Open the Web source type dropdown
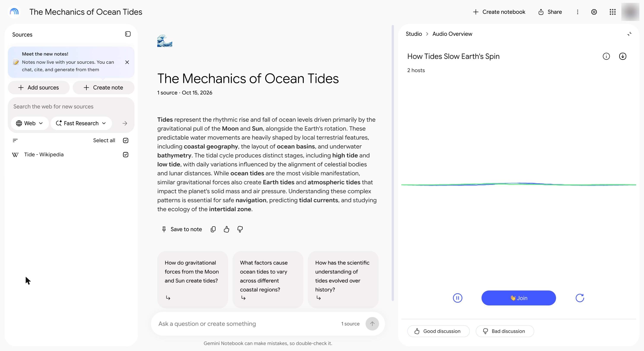Screen dimensions: 644x351 (30, 123)
